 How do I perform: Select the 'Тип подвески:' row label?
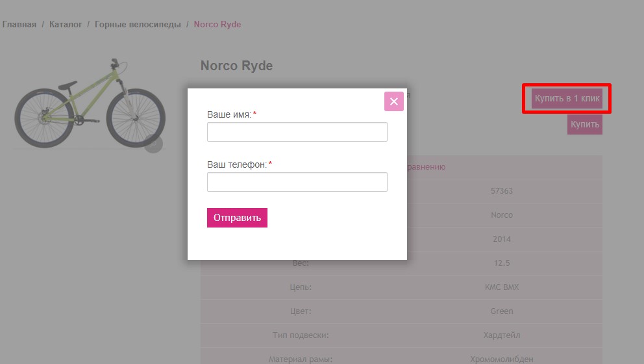click(x=301, y=335)
